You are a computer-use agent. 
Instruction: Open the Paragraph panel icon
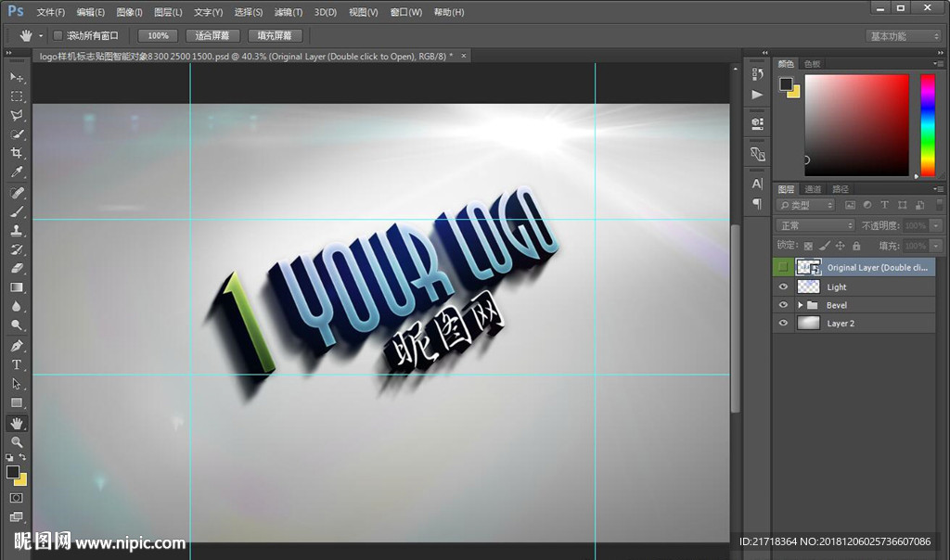(x=757, y=203)
